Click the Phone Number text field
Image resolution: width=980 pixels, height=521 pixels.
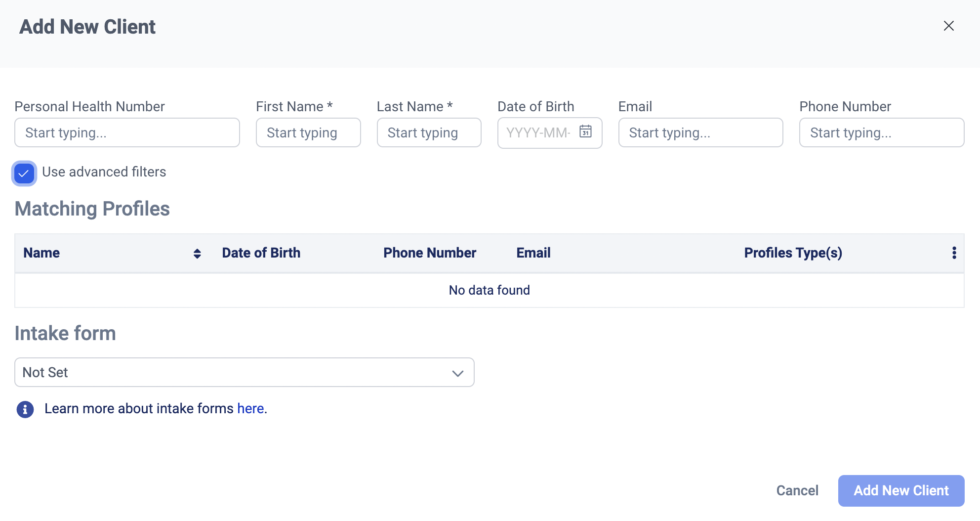[881, 133]
